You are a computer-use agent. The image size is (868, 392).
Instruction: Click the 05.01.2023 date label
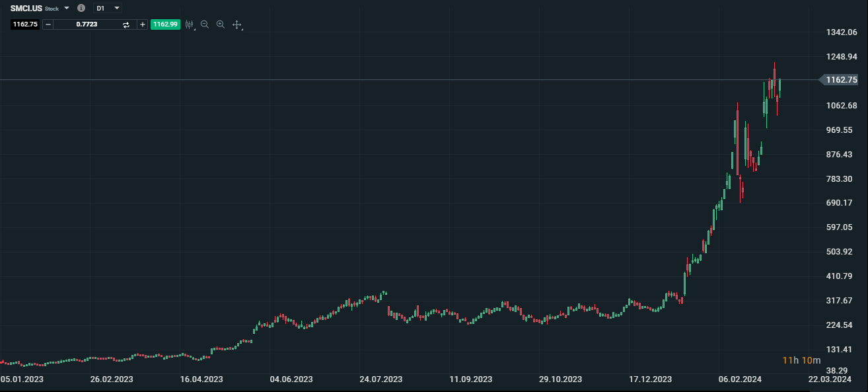[x=22, y=379]
